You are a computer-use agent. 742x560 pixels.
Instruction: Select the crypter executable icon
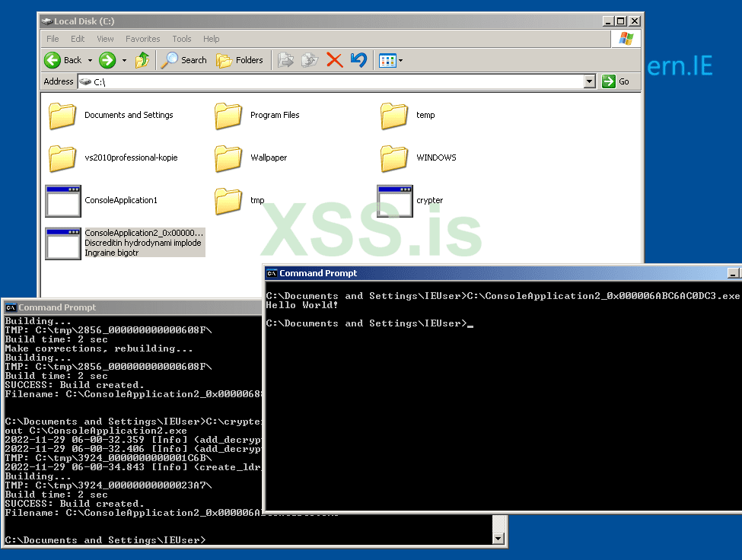tap(395, 201)
